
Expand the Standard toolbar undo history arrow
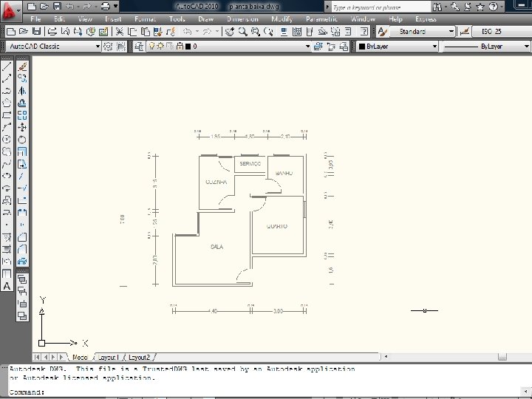197,32
